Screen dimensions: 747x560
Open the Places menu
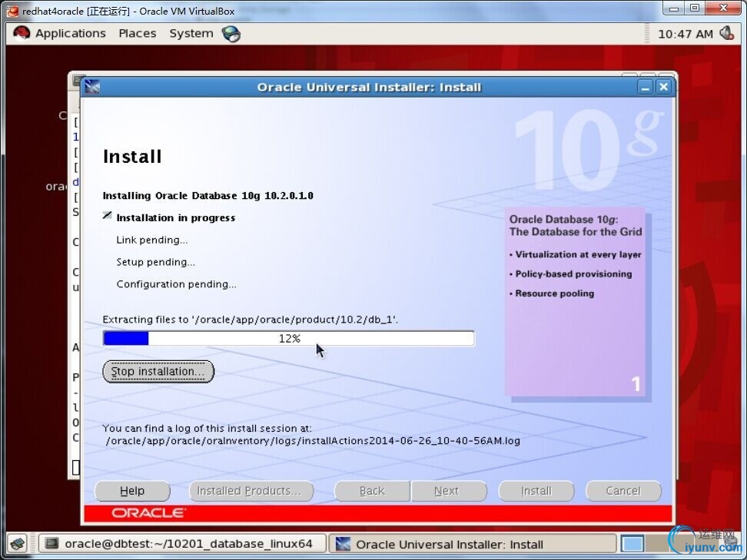tap(138, 33)
